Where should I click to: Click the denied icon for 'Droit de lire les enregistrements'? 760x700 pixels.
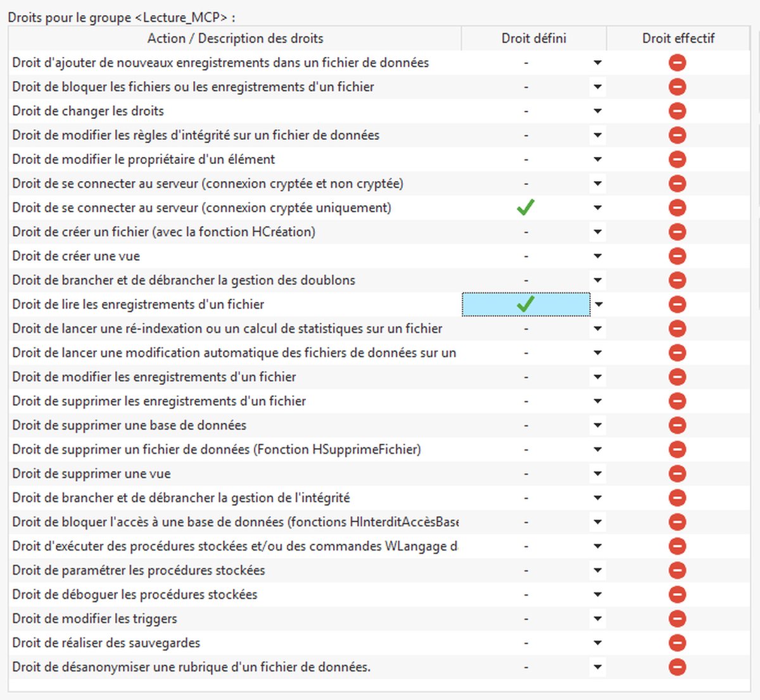(x=677, y=304)
